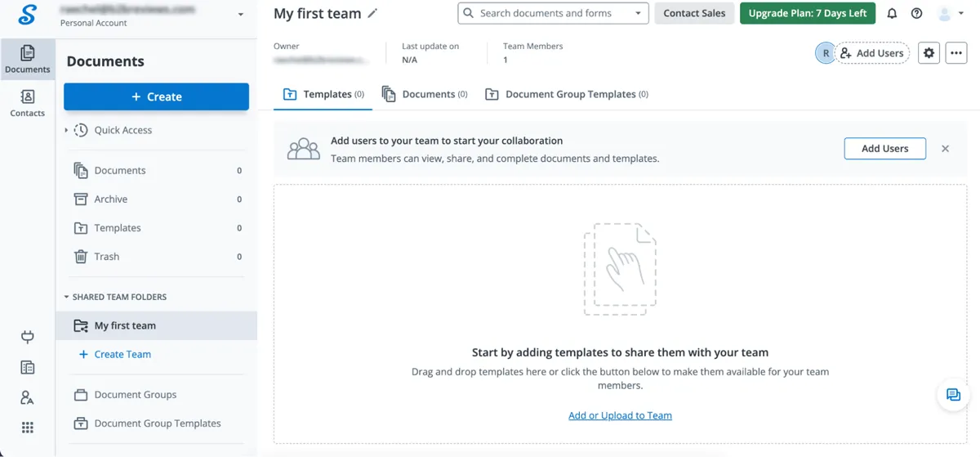The image size is (980, 457).
Task: Click the SignNow logo icon
Action: coord(27,14)
